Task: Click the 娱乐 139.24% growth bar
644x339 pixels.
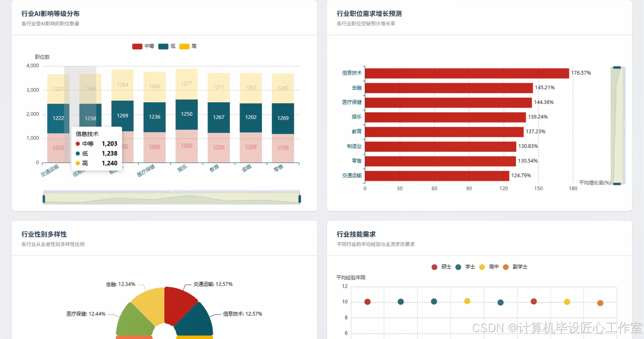Action: (x=445, y=117)
